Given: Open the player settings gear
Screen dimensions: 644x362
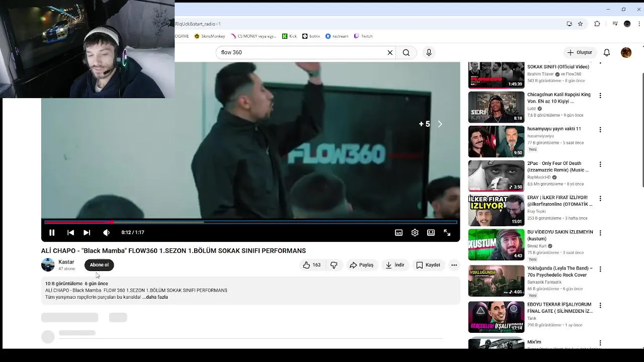Looking at the screenshot, I should click(x=415, y=232).
